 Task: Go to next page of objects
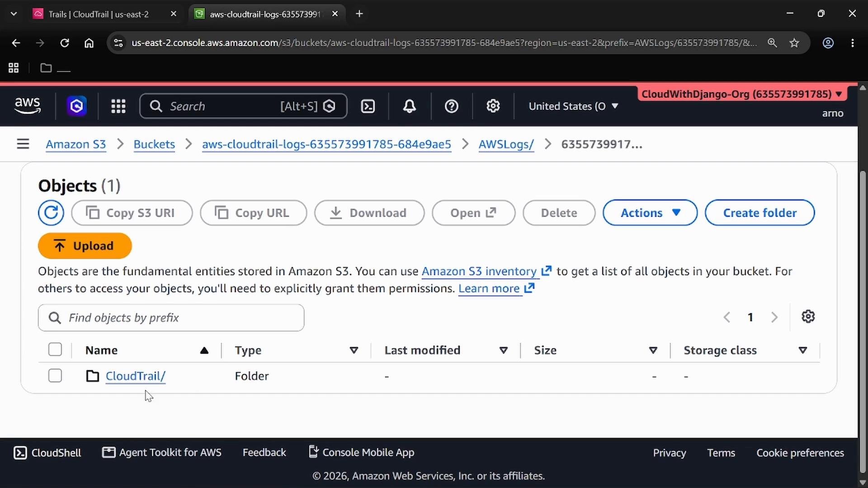[774, 317]
